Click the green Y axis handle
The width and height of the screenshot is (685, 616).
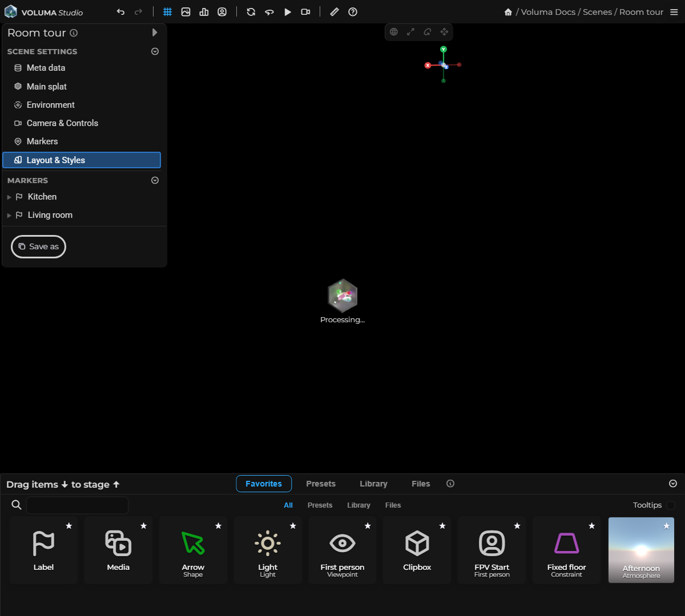(444, 50)
